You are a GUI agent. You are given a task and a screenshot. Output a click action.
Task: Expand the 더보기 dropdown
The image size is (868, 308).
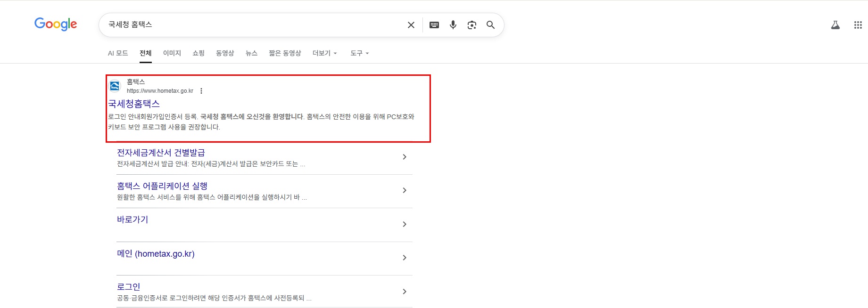[x=325, y=53]
